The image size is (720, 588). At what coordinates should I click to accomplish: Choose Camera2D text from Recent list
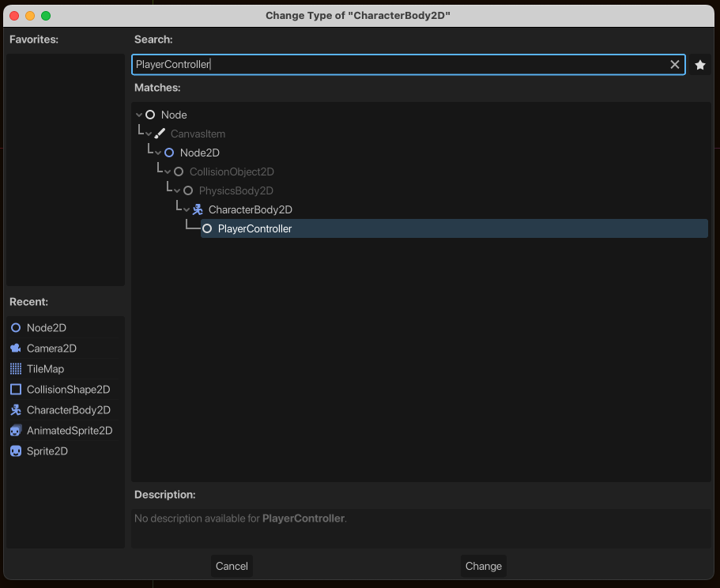pos(51,349)
